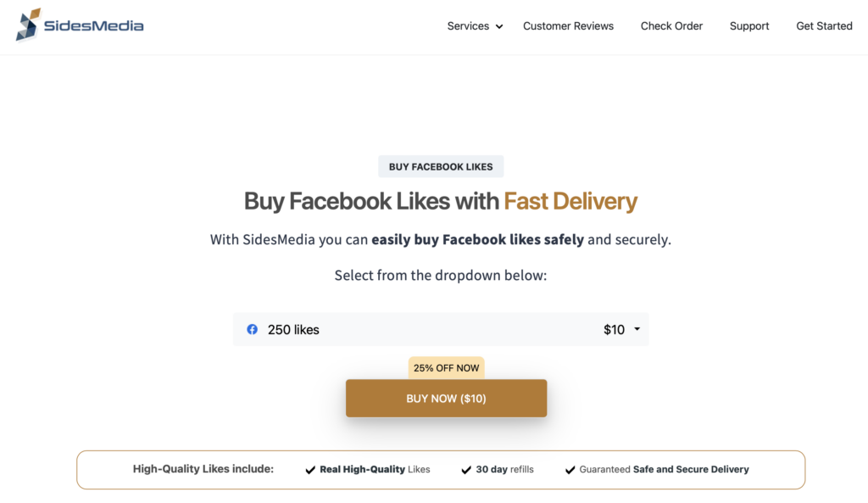The height and width of the screenshot is (503, 868).
Task: Open the Services navigation menu
Action: (468, 26)
